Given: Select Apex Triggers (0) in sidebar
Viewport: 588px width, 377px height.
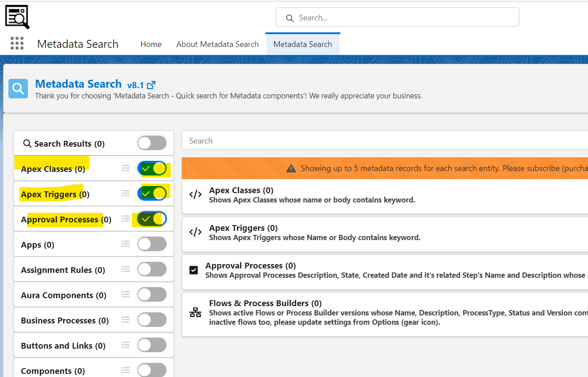Looking at the screenshot, I should click(x=55, y=194).
